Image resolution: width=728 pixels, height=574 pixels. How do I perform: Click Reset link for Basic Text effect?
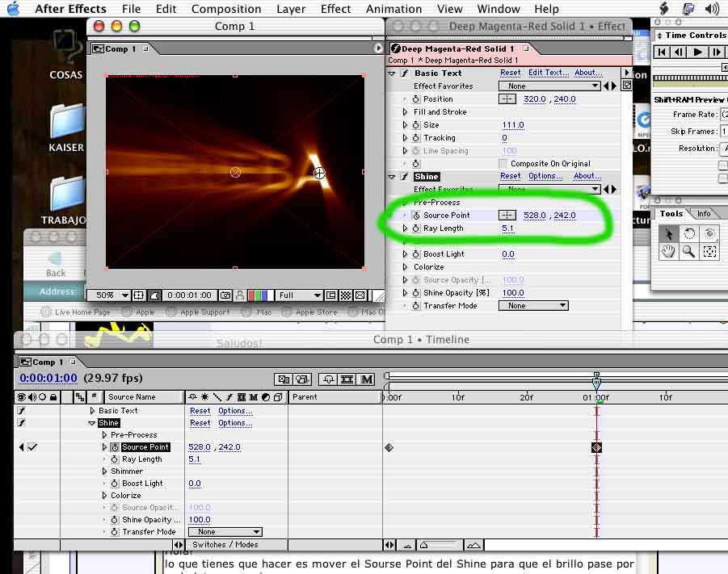tap(511, 73)
